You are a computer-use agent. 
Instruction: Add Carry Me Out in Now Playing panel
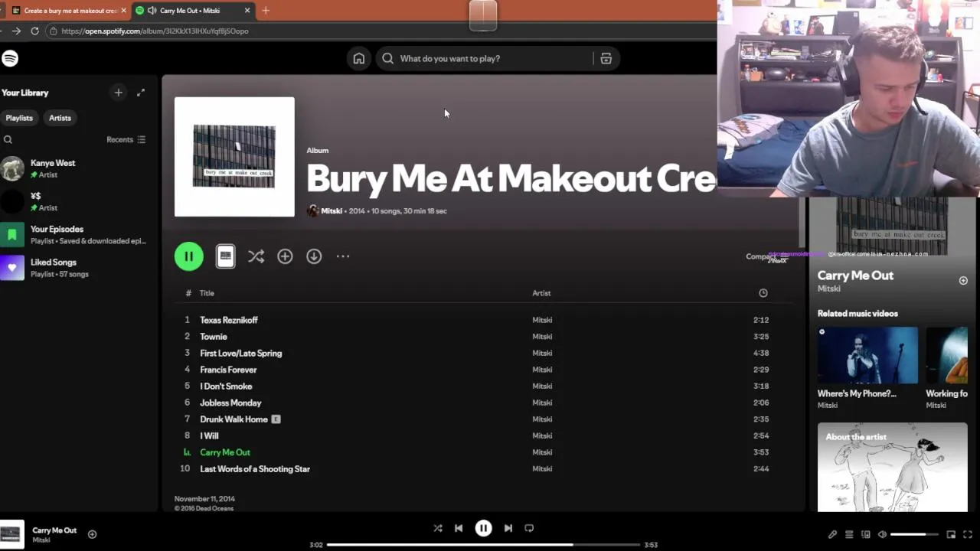point(963,281)
